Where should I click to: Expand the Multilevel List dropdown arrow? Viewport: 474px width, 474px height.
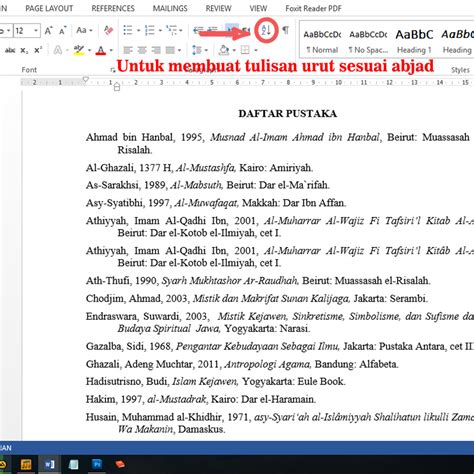click(x=181, y=31)
